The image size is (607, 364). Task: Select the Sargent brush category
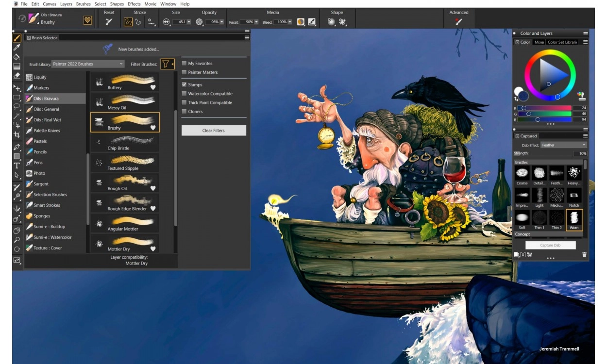coord(55,184)
